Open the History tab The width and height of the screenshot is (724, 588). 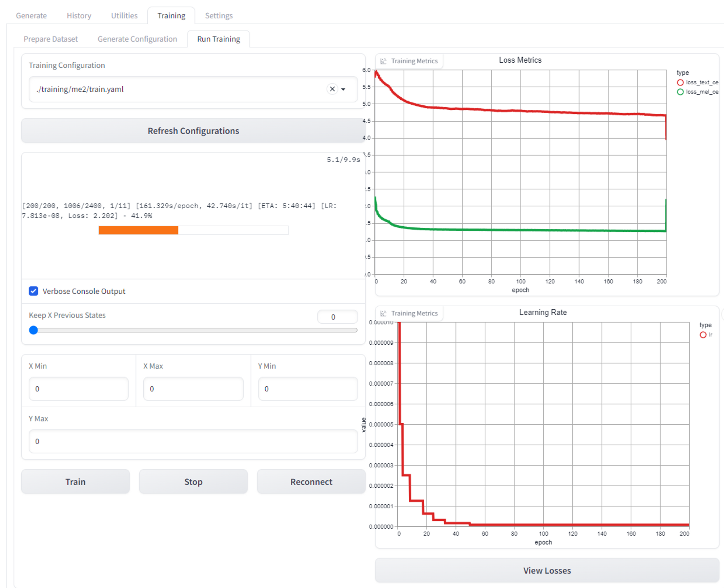tap(79, 16)
